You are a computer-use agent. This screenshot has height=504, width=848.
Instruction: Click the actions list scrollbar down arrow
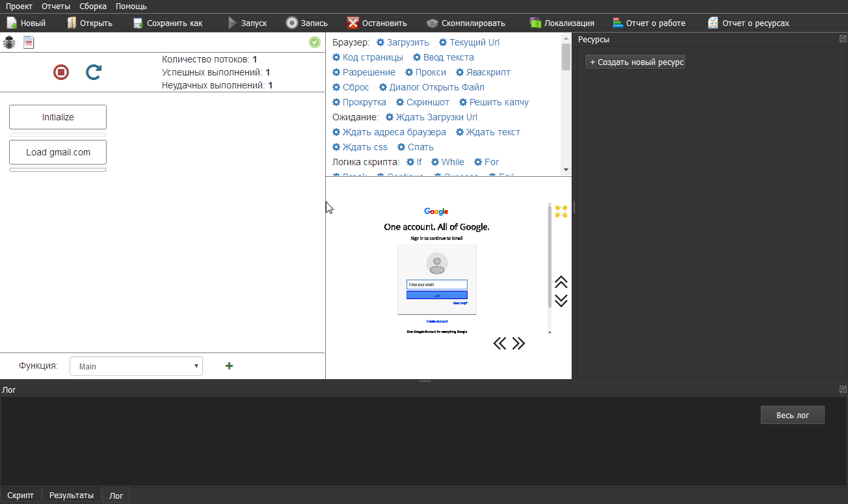(566, 170)
